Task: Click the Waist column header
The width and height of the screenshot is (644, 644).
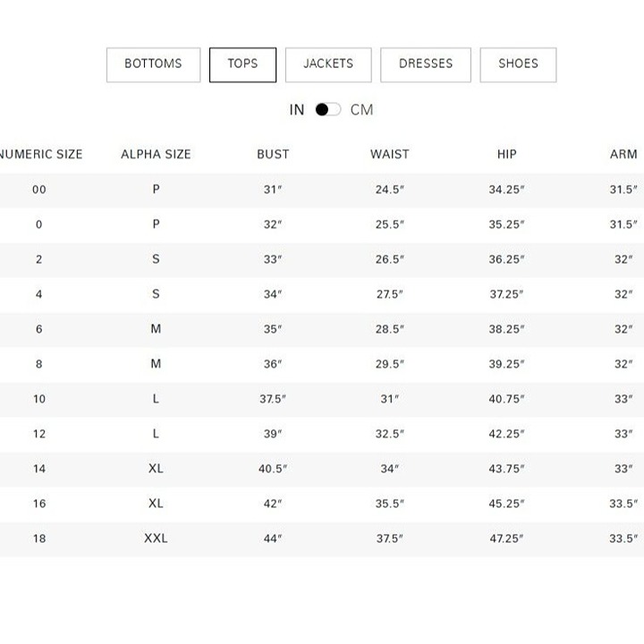Action: pos(390,155)
